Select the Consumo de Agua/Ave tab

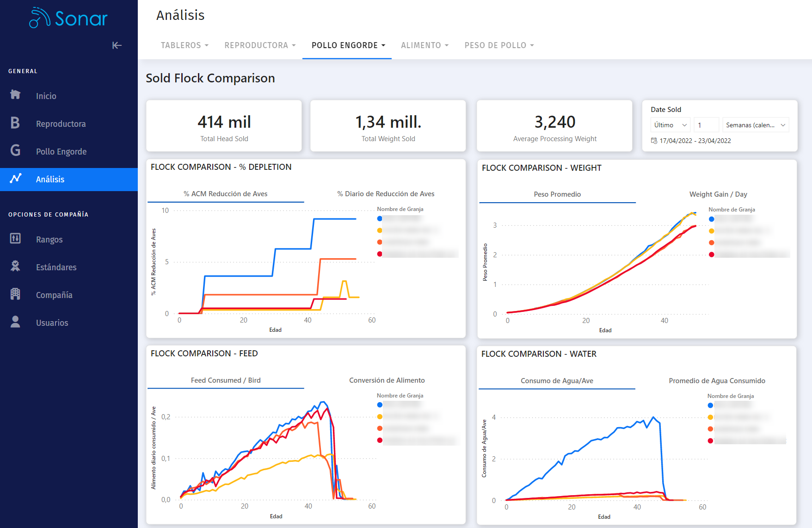[x=557, y=381]
